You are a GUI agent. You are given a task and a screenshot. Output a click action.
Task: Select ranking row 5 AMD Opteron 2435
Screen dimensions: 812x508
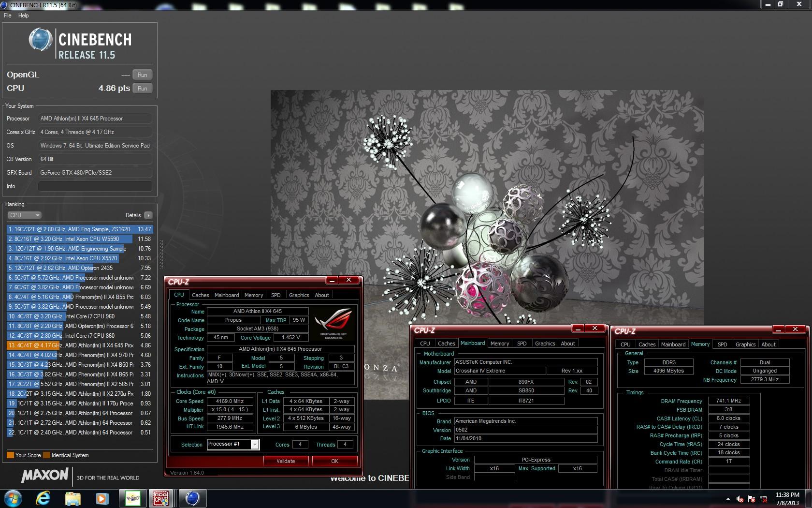[x=80, y=268]
